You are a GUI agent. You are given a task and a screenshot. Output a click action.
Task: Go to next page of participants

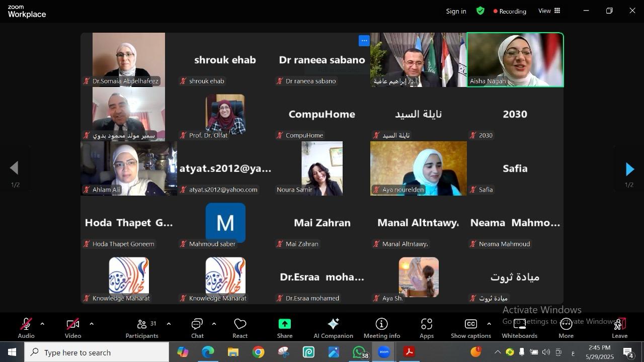(x=629, y=169)
